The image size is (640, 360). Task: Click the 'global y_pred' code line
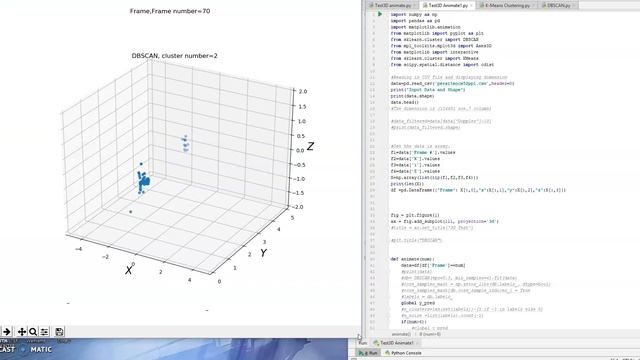pos(418,303)
